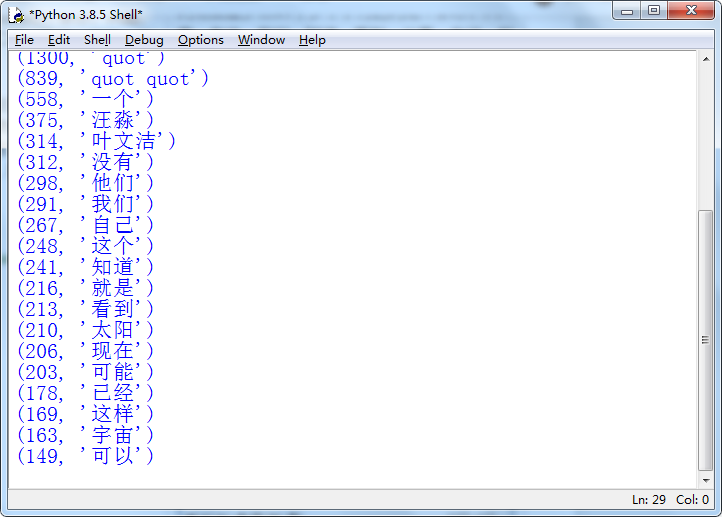Open the Help menu
The width and height of the screenshot is (722, 517).
pos(312,40)
